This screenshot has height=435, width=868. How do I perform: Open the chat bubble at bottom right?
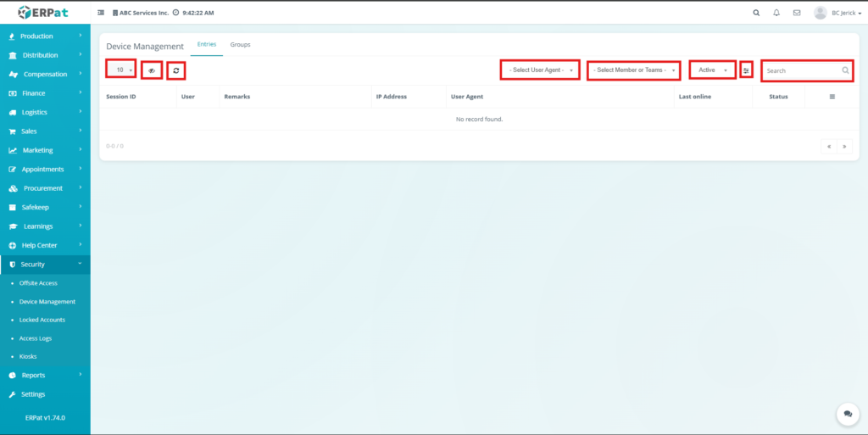[847, 414]
